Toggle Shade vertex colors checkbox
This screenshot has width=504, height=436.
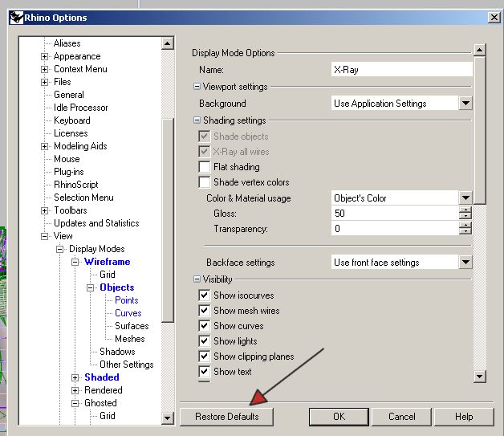click(205, 182)
